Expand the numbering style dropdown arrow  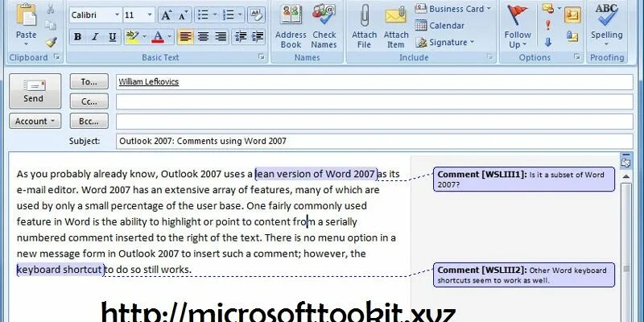[240, 15]
